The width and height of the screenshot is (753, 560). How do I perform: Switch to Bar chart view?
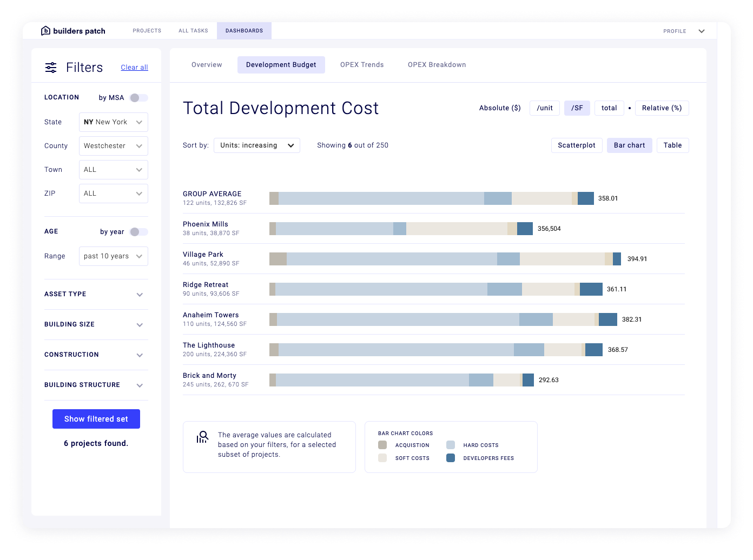629,145
